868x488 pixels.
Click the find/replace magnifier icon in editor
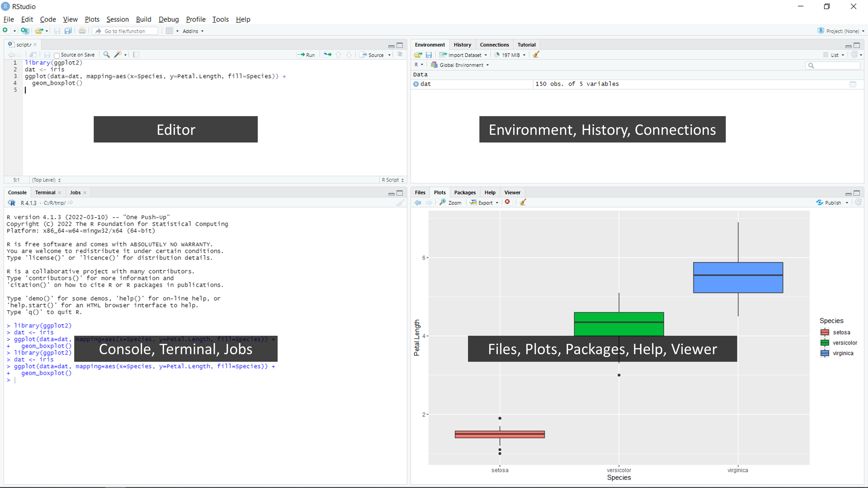point(106,55)
